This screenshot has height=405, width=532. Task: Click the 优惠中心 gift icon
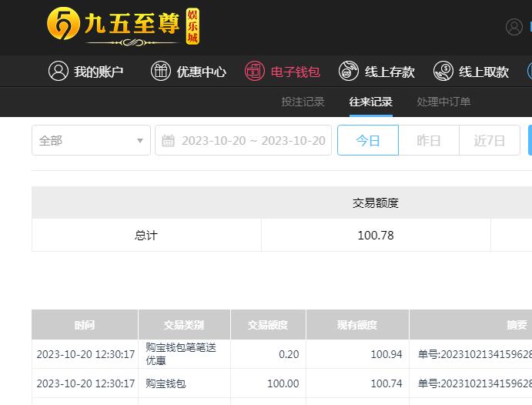tap(160, 71)
